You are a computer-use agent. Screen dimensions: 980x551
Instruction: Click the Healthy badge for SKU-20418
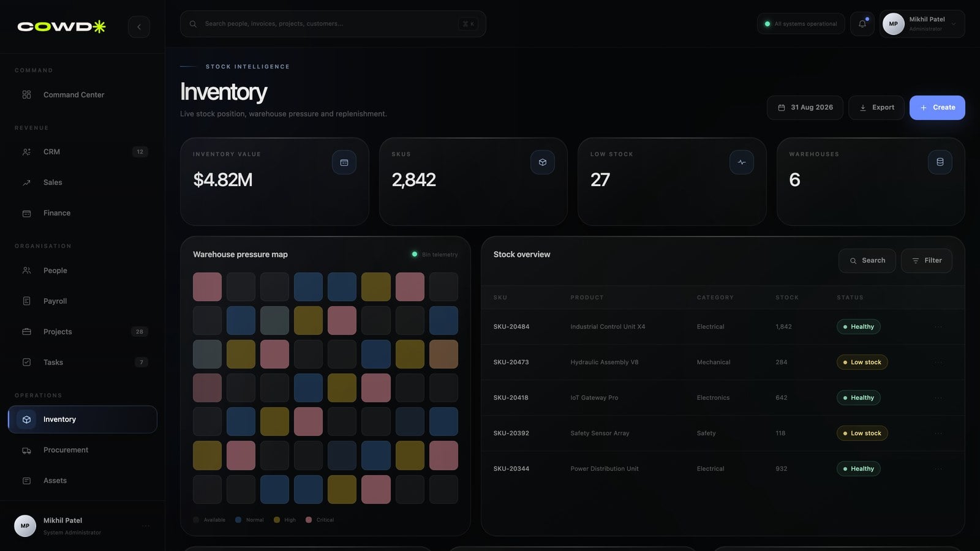859,398
